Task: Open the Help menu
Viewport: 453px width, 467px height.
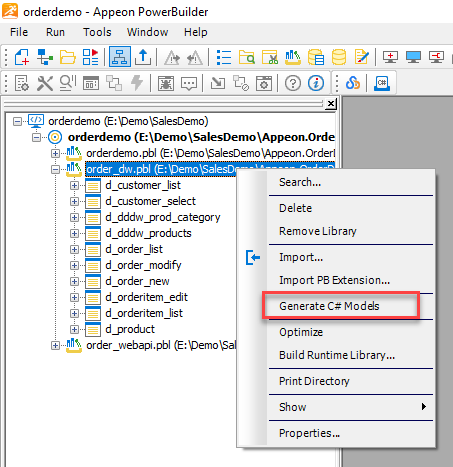Action: (x=196, y=32)
